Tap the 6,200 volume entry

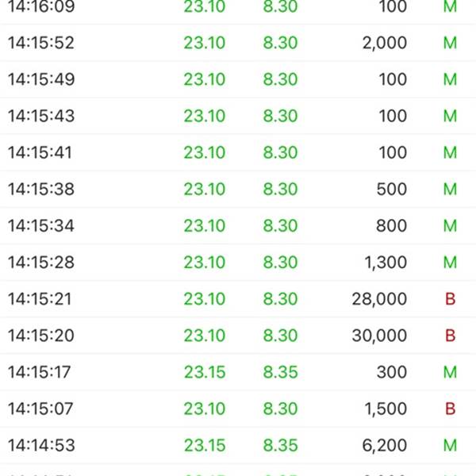[x=385, y=445]
